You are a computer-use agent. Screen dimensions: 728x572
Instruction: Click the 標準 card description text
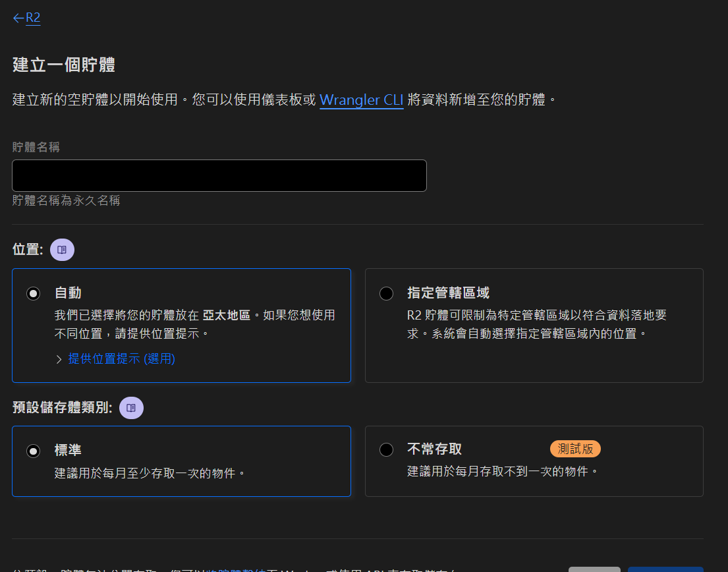[150, 472]
